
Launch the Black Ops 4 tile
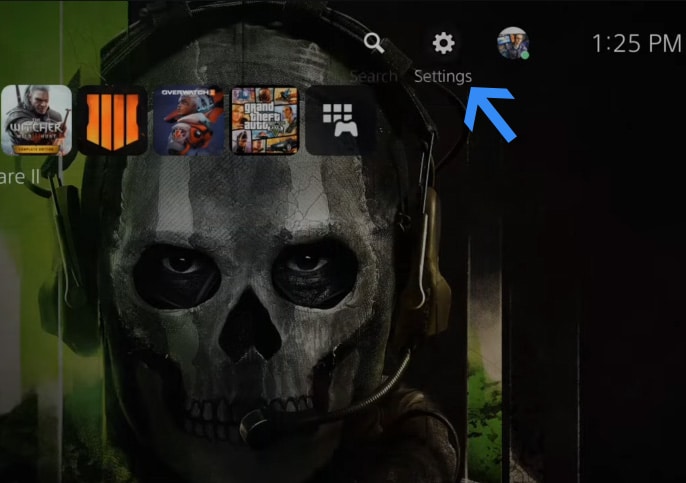tap(111, 119)
